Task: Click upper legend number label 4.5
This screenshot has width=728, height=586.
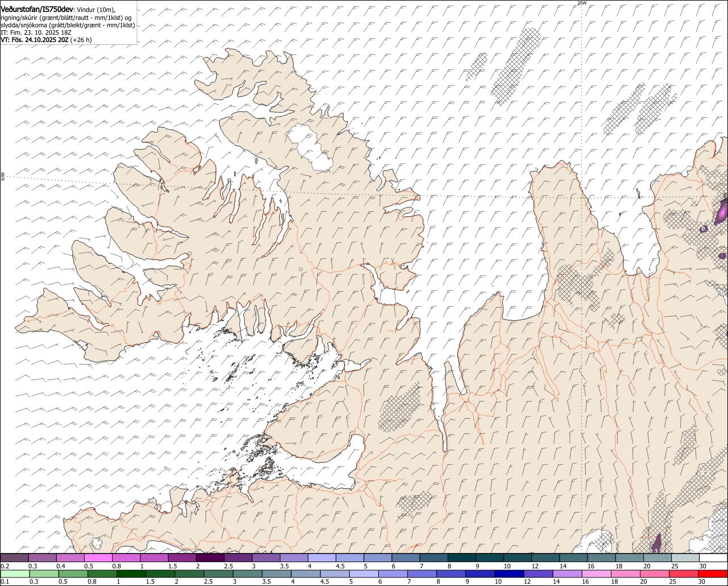Action: (341, 566)
